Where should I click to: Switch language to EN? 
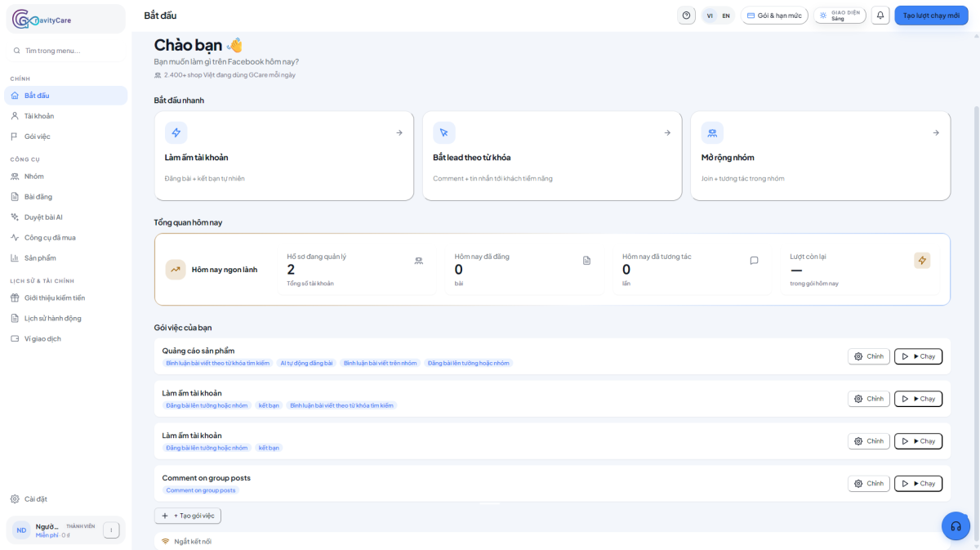click(726, 16)
